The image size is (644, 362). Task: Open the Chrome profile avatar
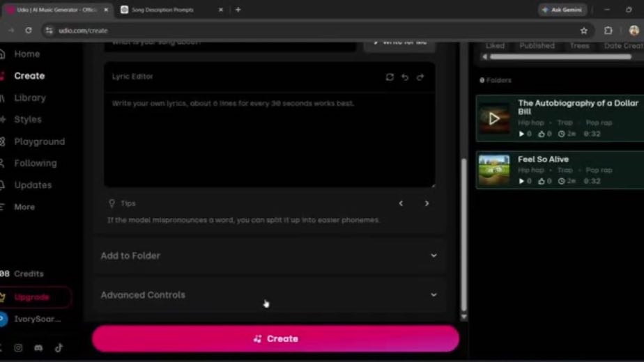click(x=634, y=31)
